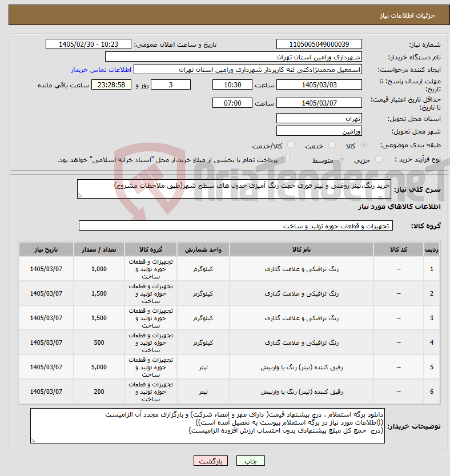Click the price validity time 07:00 field

[x=232, y=103]
